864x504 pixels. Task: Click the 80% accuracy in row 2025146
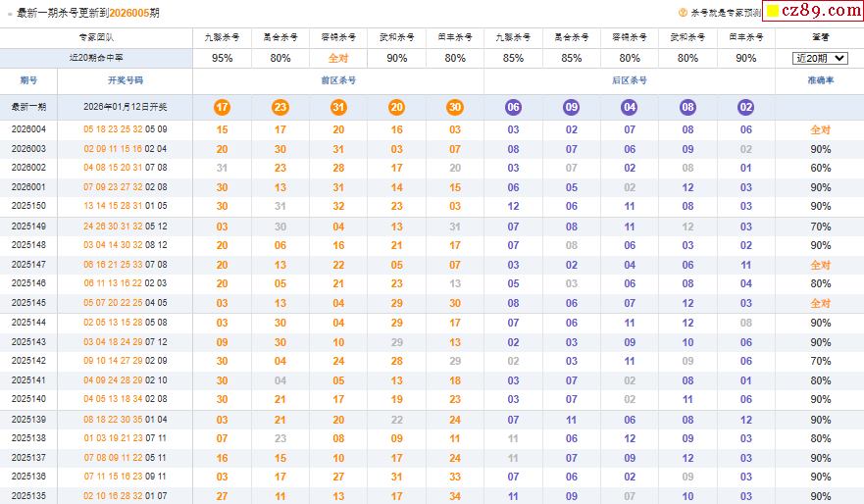(x=821, y=283)
